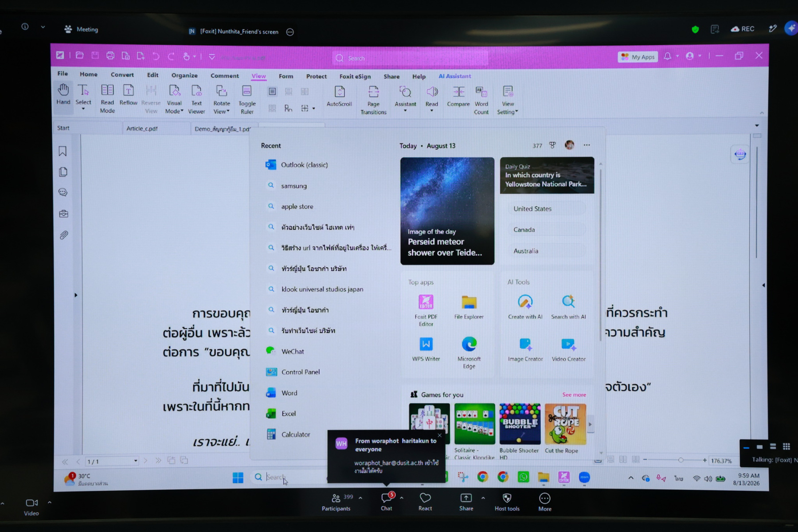This screenshot has width=798, height=532.
Task: Switch to the Protect ribbon tab
Action: coord(317,76)
